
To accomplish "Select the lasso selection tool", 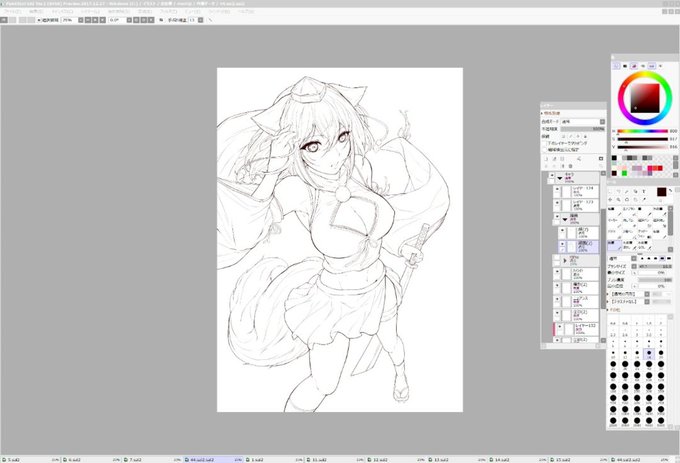I will point(618,191).
